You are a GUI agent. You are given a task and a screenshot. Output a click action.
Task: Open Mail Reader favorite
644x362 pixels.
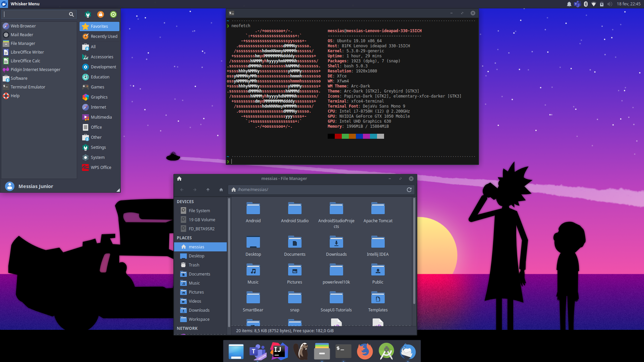tap(39, 35)
